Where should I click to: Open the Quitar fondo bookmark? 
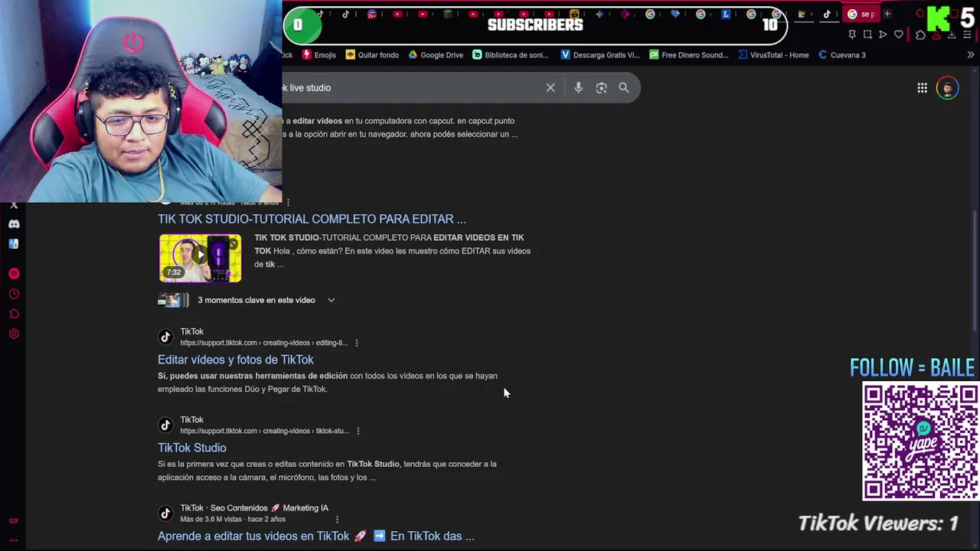tap(372, 55)
